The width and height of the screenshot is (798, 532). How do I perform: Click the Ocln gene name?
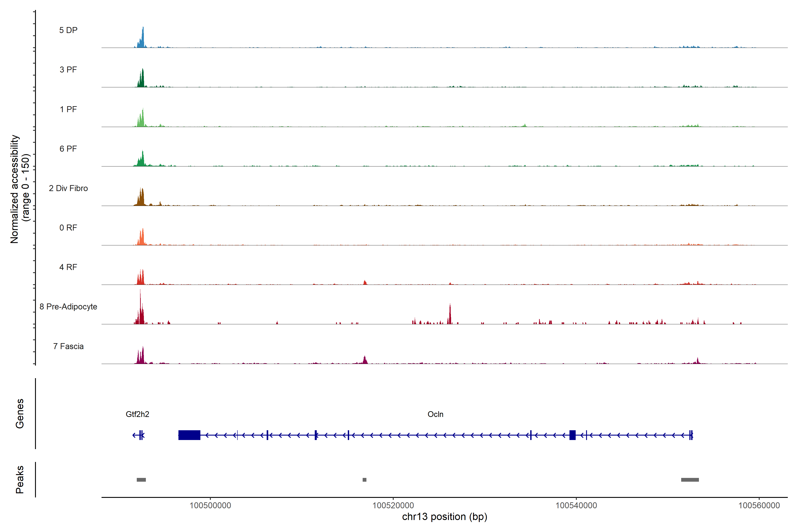coord(435,414)
